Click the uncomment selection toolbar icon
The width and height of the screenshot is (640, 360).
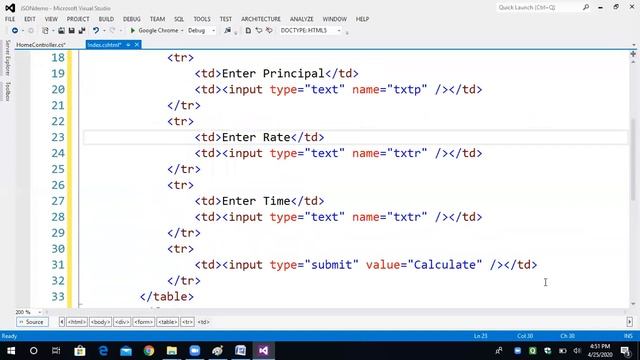[269, 31]
